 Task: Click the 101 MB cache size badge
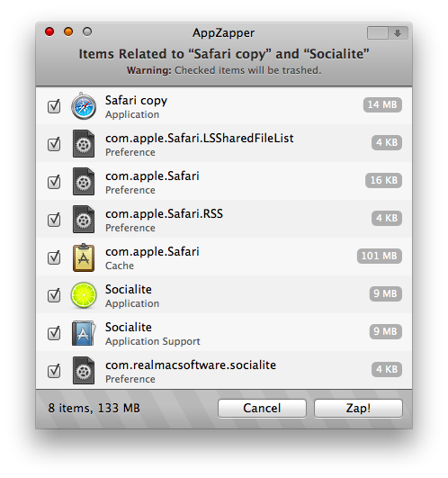pos(380,256)
